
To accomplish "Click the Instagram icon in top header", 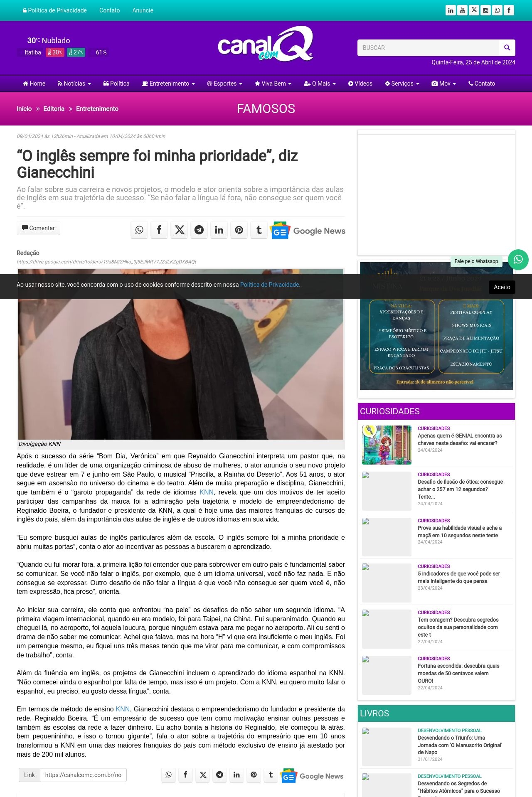I will 485,10.
